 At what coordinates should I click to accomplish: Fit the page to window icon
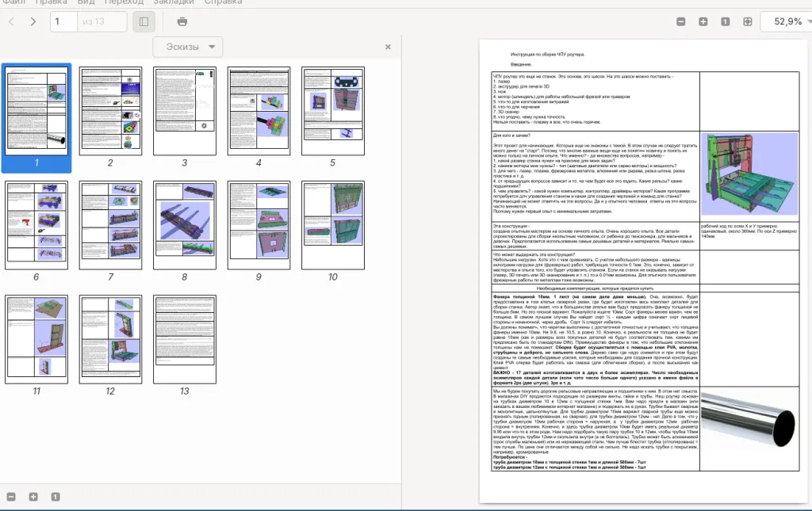tap(748, 21)
